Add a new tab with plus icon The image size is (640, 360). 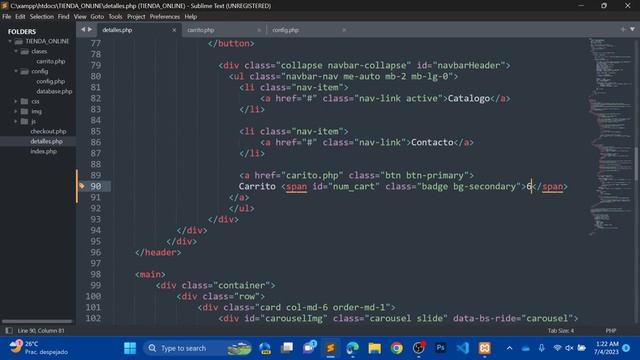pyautogui.click(x=623, y=29)
